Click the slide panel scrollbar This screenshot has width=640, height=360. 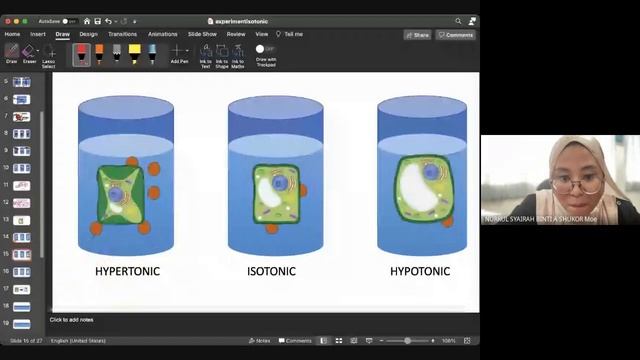(x=42, y=184)
